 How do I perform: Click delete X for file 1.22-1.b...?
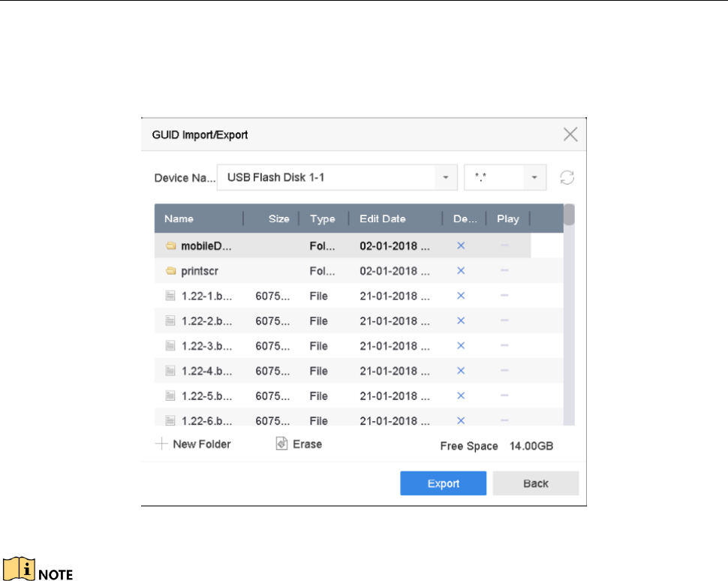pyautogui.click(x=461, y=296)
